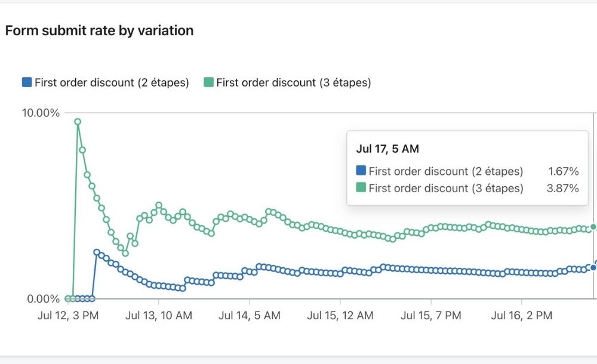597x364 pixels.
Task: Click the "Jul 16, 2 PM" axis label
Action: click(x=521, y=315)
